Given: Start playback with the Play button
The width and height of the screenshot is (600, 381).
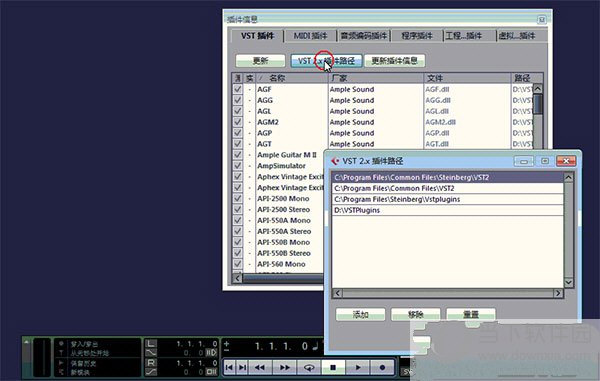Looking at the screenshot, I should coord(358,367).
